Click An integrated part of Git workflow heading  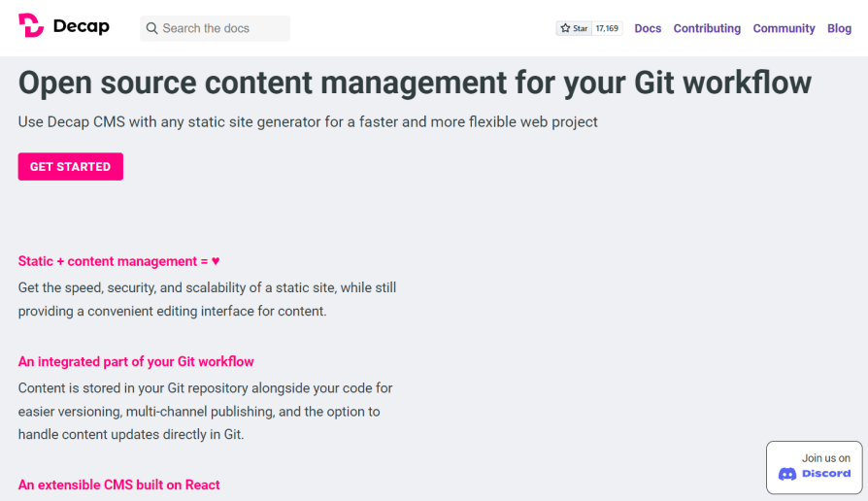[x=136, y=361]
